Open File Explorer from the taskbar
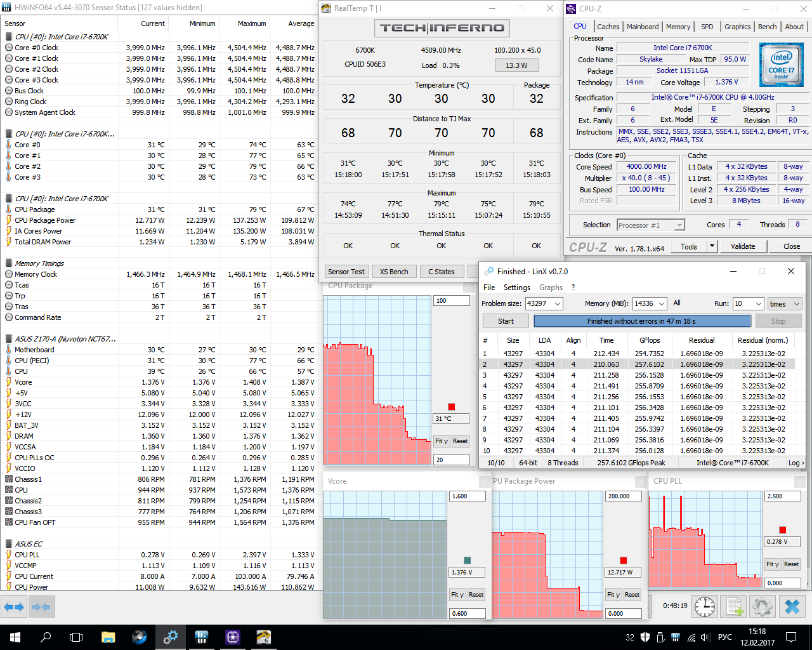This screenshot has height=650, width=812. 108,637
